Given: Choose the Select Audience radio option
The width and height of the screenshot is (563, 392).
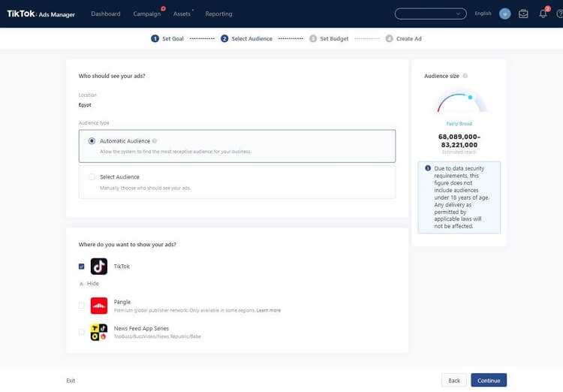Looking at the screenshot, I should [92, 177].
